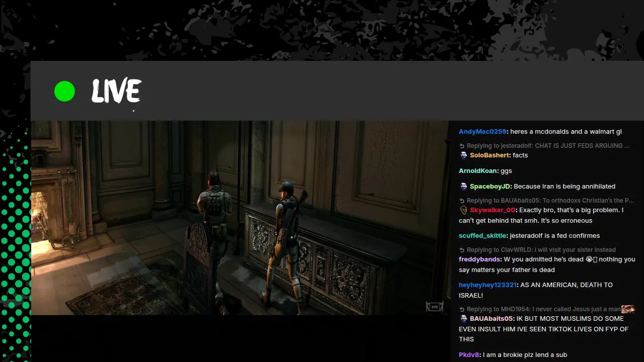The width and height of the screenshot is (644, 362).
Task: Click the green live indicator dot
Action: point(64,91)
